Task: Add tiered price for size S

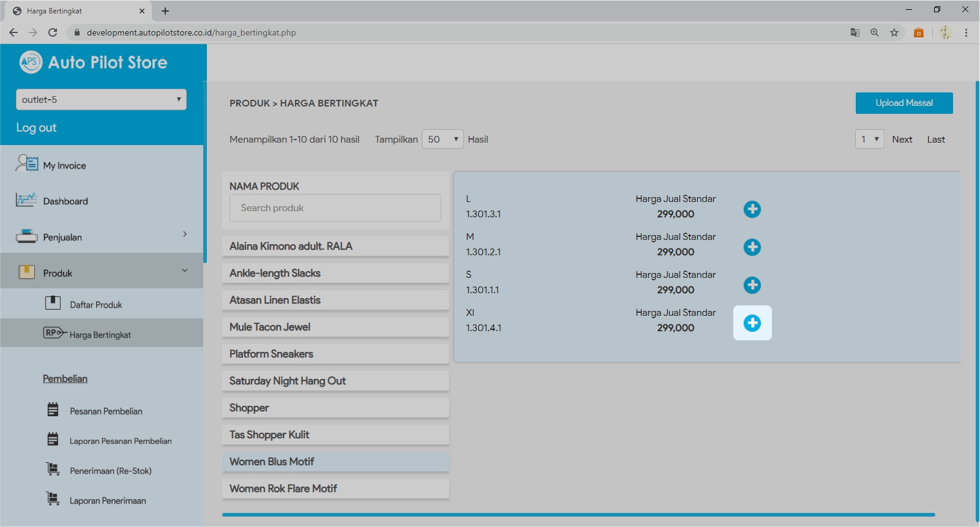Action: (752, 285)
